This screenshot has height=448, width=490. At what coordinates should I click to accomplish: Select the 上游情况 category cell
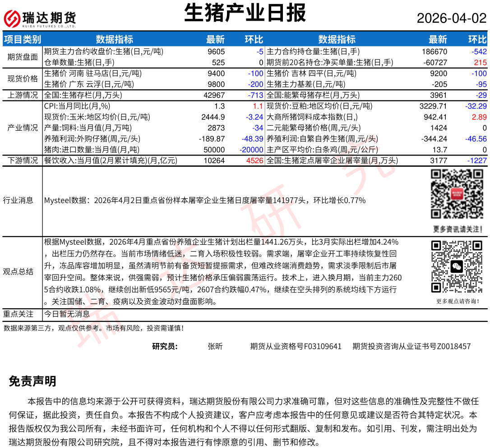(23, 95)
